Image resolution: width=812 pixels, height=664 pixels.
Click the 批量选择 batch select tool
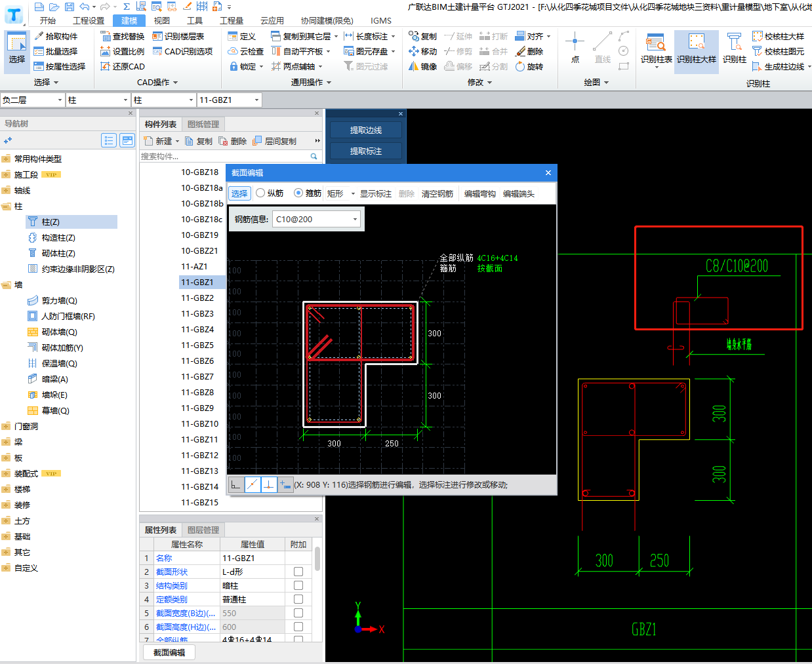pyautogui.click(x=56, y=51)
